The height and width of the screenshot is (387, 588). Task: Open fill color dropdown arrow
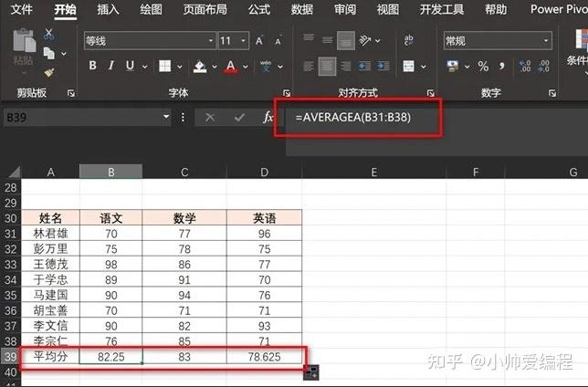[215, 67]
